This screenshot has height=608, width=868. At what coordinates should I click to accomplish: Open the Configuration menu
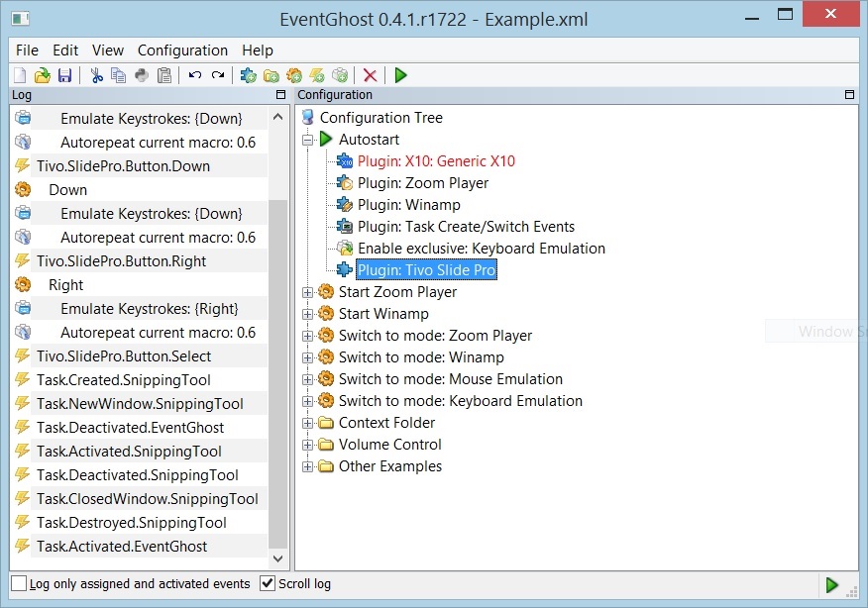pos(182,51)
